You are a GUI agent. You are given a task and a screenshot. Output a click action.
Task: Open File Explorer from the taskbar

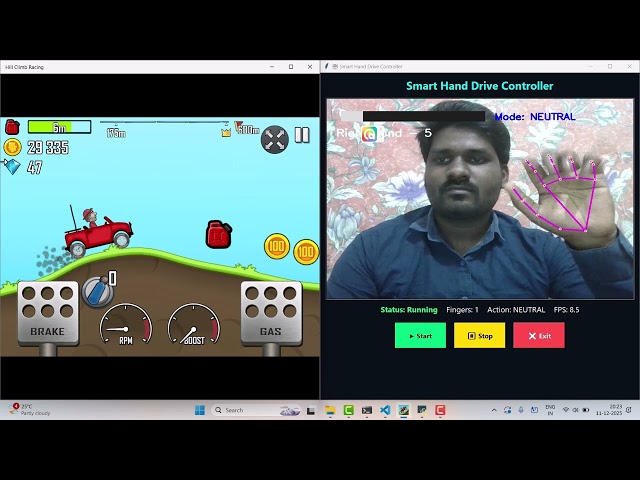point(330,410)
